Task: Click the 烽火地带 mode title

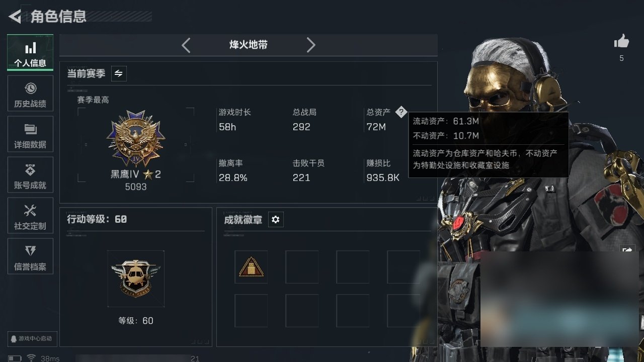Action: (x=249, y=45)
